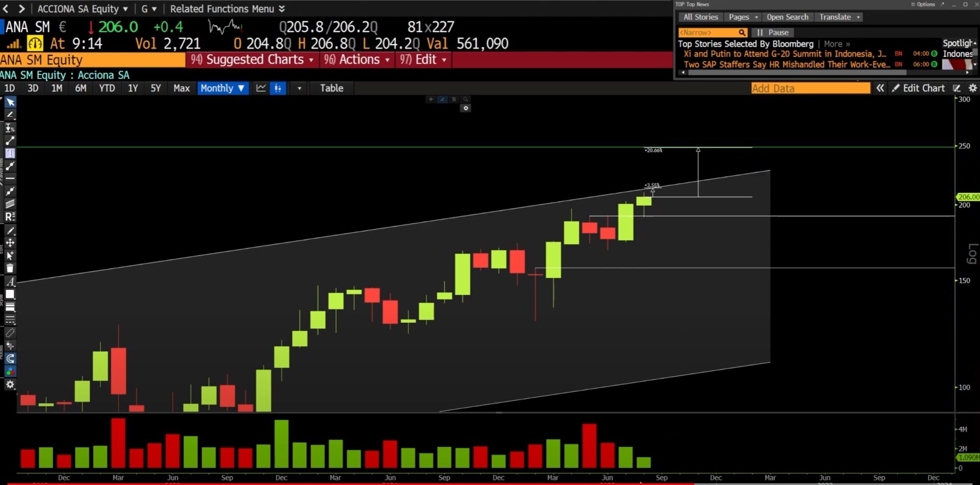Select the move annotation cross-arrows tool

10,243
